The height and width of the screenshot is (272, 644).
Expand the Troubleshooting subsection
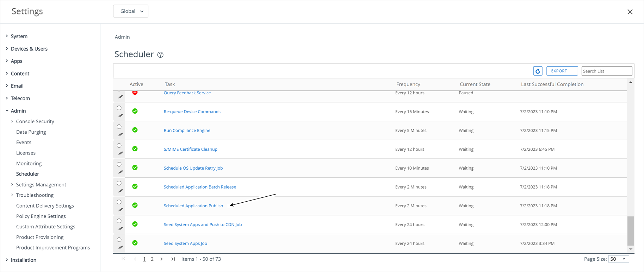[12, 195]
